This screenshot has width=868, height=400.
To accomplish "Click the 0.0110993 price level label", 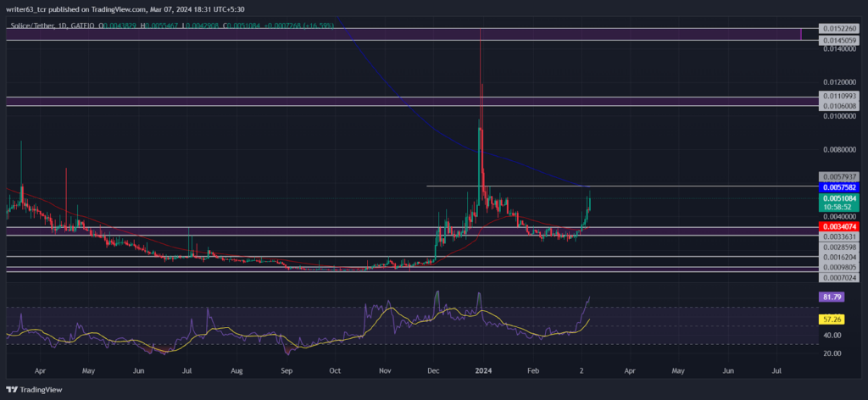I will point(839,97).
